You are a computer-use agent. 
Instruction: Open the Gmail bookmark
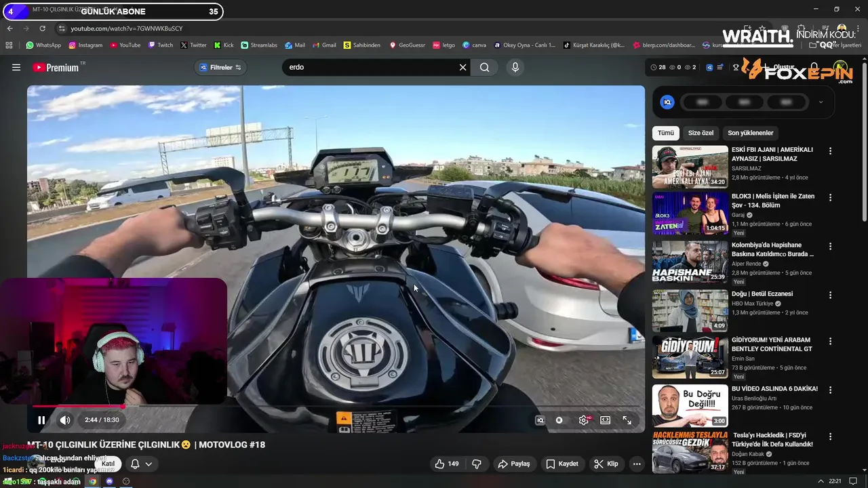click(x=324, y=45)
